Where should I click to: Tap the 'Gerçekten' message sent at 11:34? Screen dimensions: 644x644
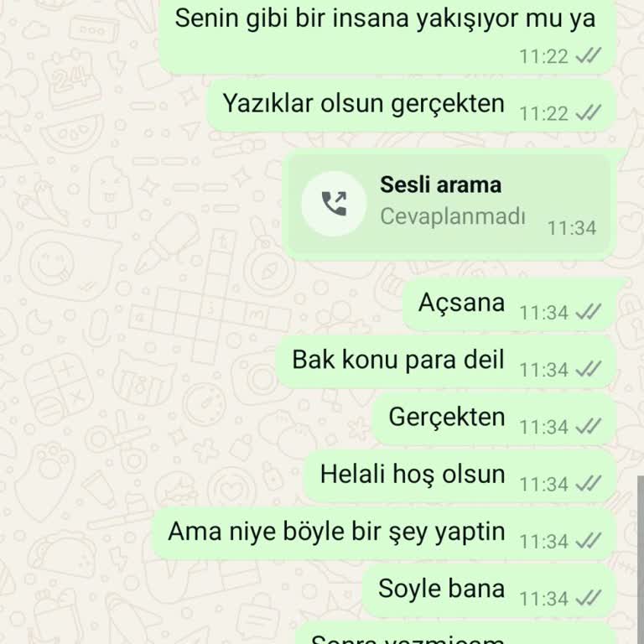click(x=495, y=418)
